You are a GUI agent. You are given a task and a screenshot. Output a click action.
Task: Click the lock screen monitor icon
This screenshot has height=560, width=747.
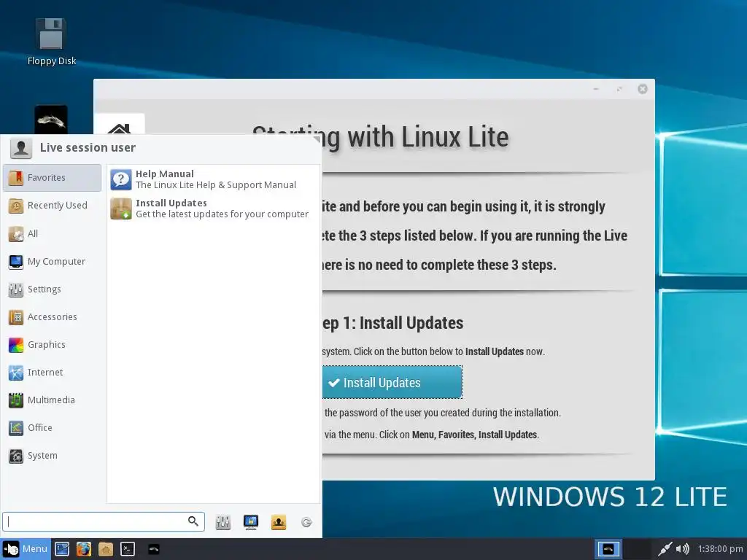point(251,522)
